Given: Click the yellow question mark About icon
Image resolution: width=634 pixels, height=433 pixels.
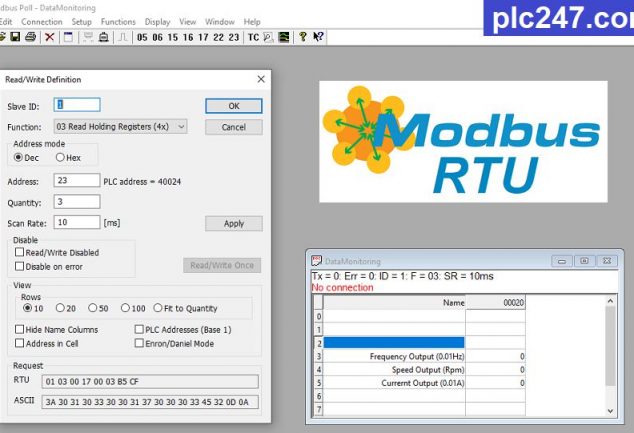Looking at the screenshot, I should (x=302, y=37).
